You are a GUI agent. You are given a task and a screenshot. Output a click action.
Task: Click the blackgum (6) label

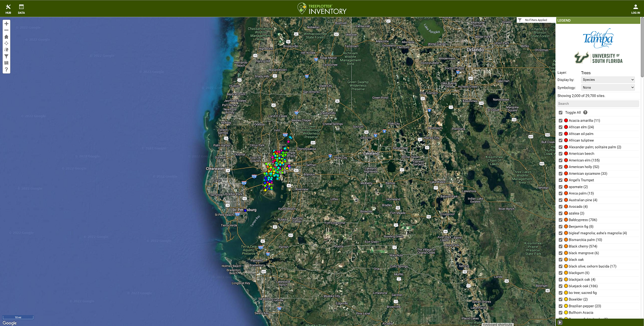[579, 273]
